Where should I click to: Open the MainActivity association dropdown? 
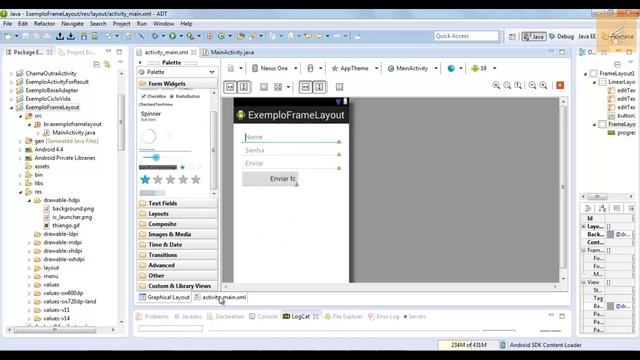click(x=412, y=68)
